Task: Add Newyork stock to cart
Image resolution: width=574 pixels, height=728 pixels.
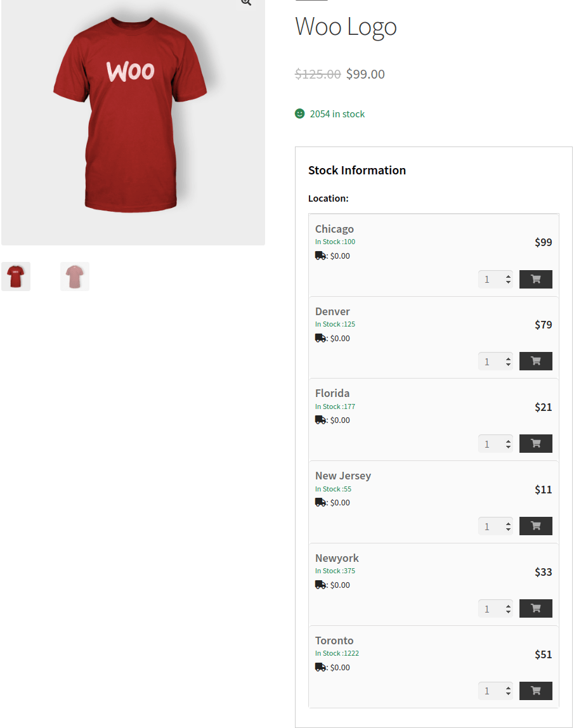Action: 535,608
